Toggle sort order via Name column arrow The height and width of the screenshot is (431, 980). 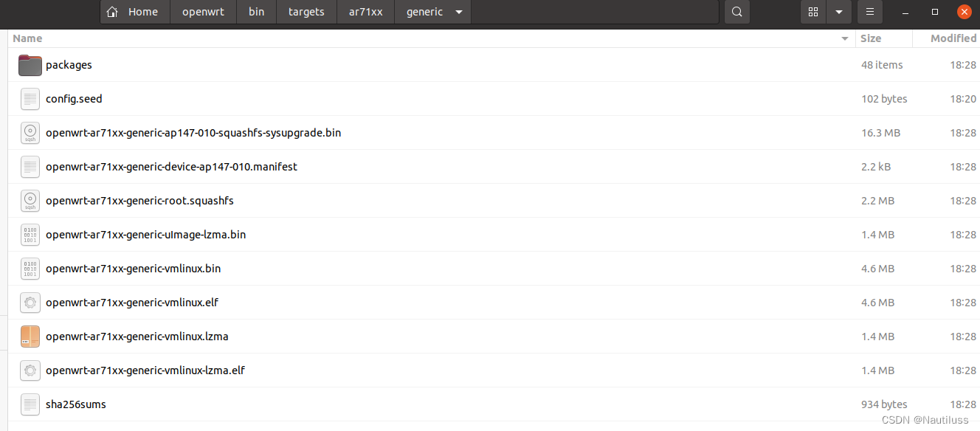coord(845,38)
